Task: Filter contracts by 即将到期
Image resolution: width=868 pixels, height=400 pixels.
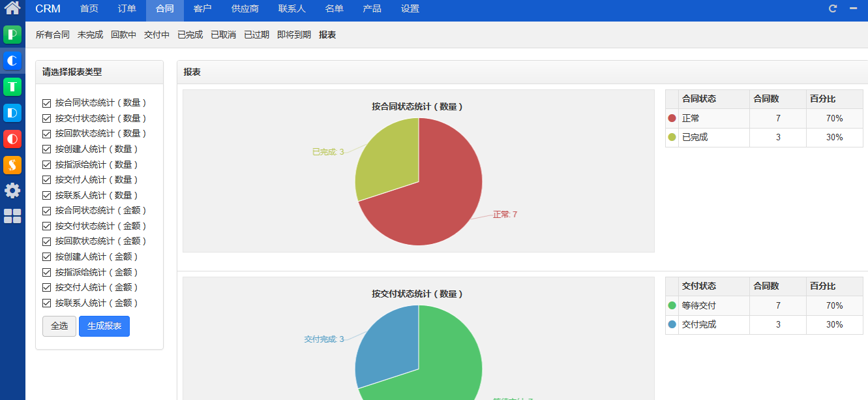Action: 294,35
